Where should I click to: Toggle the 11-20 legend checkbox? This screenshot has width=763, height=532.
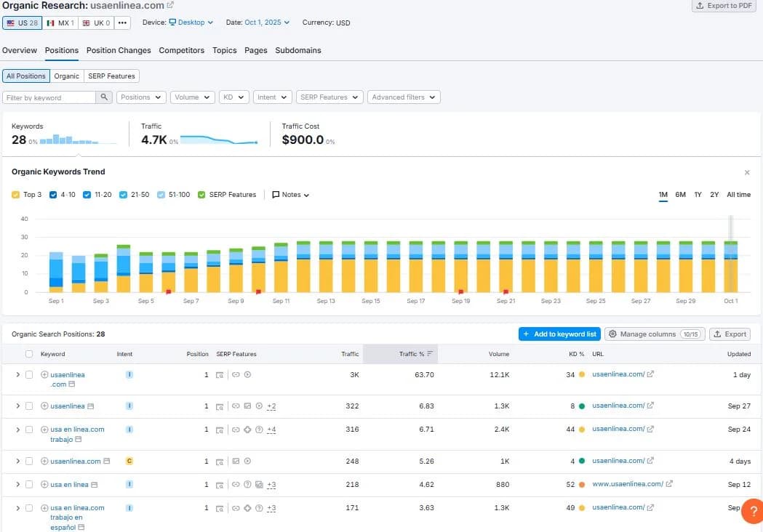point(87,195)
